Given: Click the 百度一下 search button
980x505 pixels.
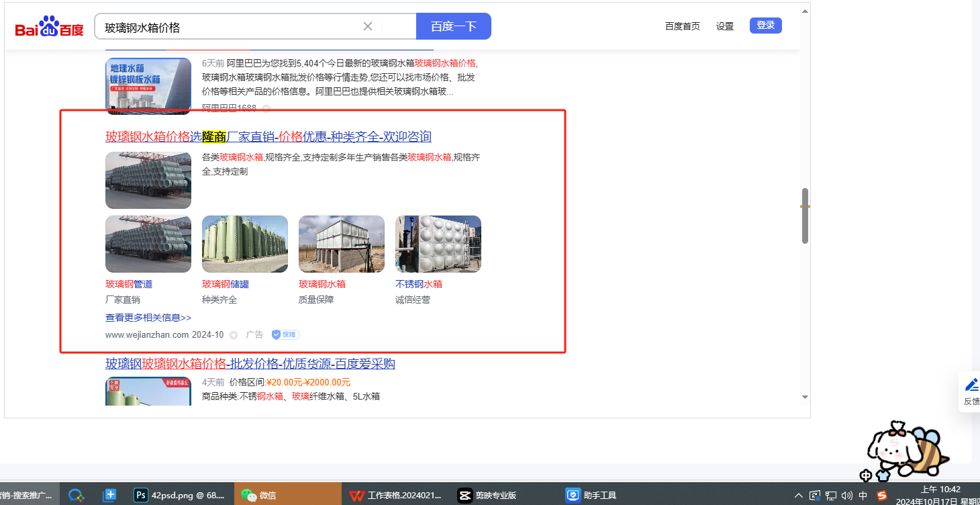Looking at the screenshot, I should (x=454, y=27).
